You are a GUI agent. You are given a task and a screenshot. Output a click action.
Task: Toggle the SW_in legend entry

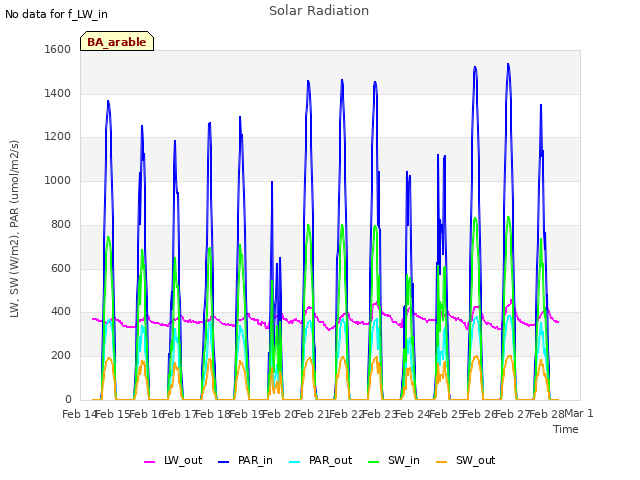(394, 460)
